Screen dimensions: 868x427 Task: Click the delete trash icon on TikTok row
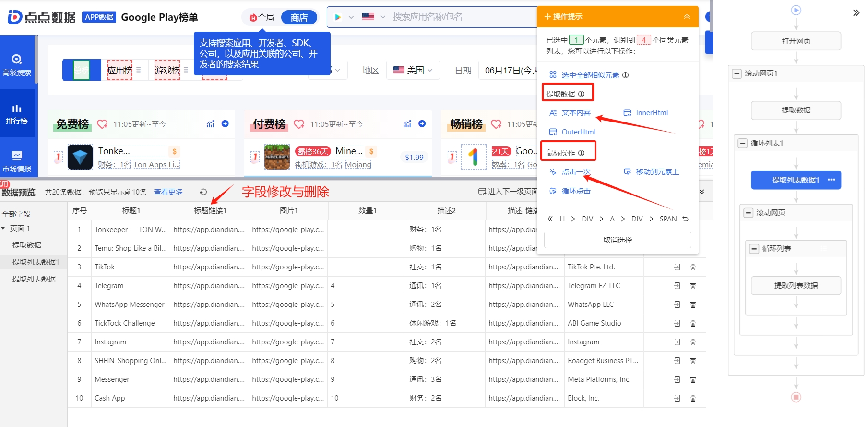point(693,267)
